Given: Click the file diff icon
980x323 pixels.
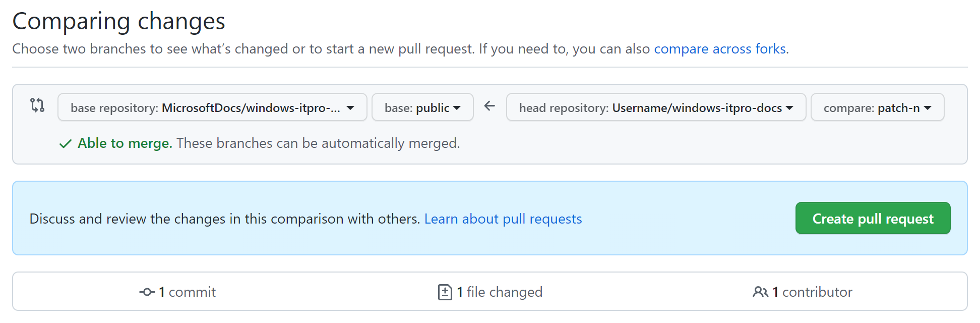Looking at the screenshot, I should coord(445,292).
